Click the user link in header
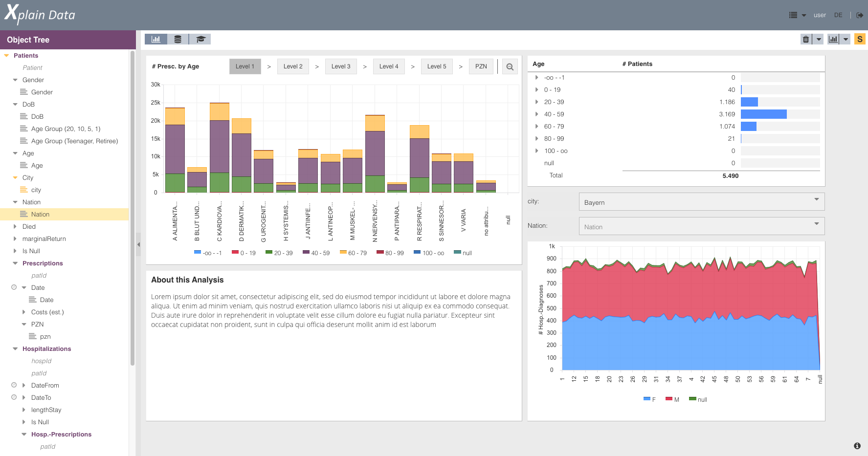Viewport: 868px width, 456px height. pyautogui.click(x=820, y=15)
